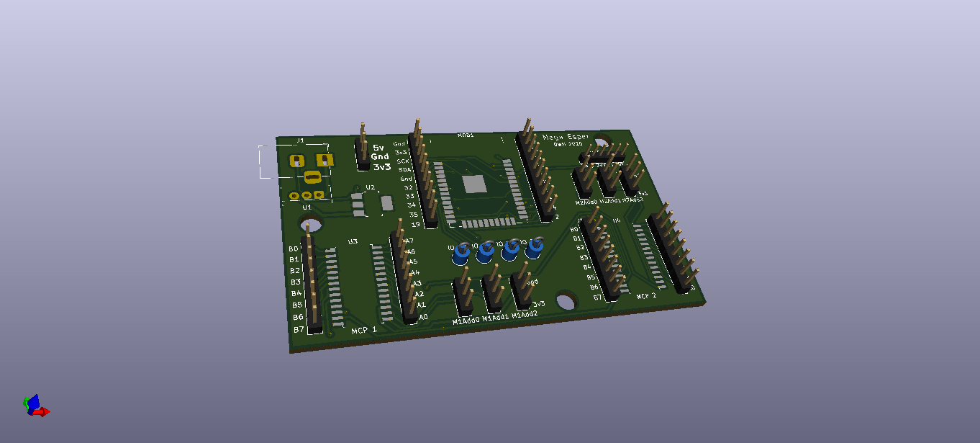Click the A2 pin label
The image size is (980, 443).
click(x=419, y=294)
